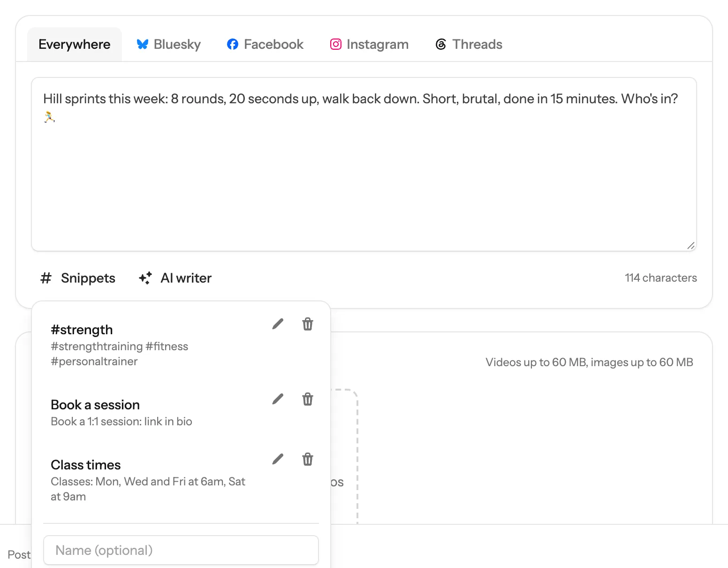Edit the Class times snippet
Screen dimensions: 728x568
pyautogui.click(x=278, y=459)
